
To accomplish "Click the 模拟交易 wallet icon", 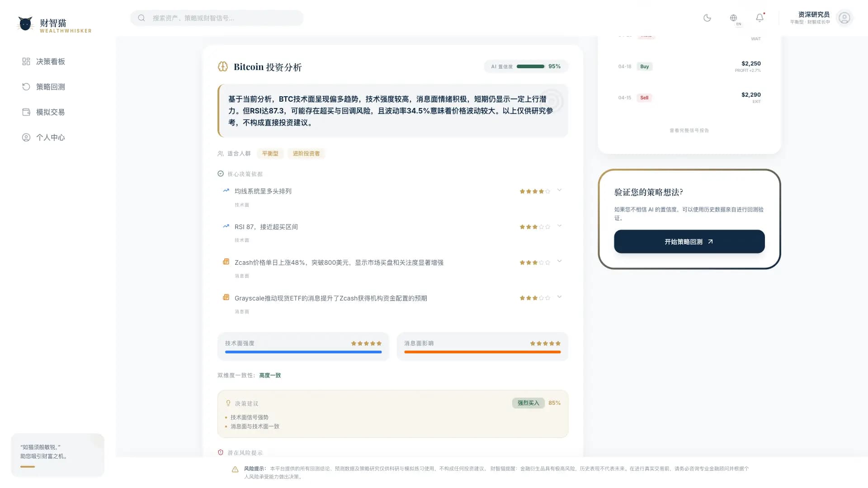I will pyautogui.click(x=26, y=112).
